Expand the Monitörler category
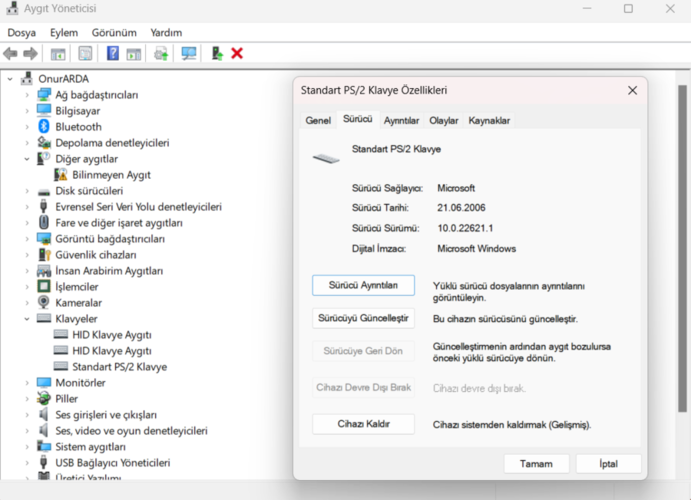Screen dimensions: 691x500 click(27, 382)
